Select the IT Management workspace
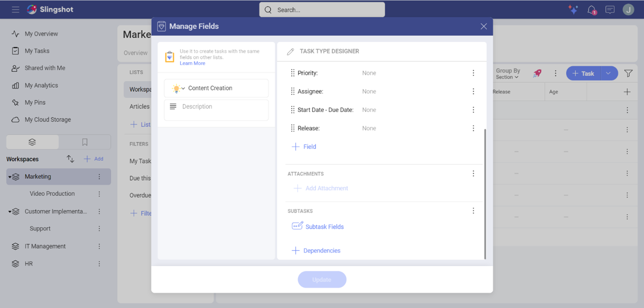 click(45, 246)
